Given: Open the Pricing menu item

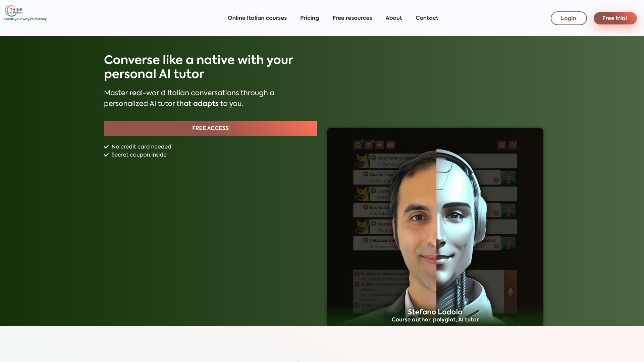Looking at the screenshot, I should click(x=310, y=18).
